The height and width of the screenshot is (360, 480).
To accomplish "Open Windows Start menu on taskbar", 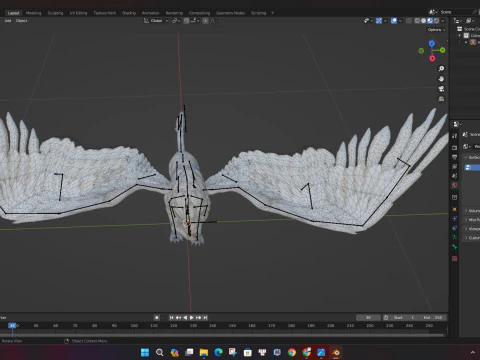I will [145, 352].
